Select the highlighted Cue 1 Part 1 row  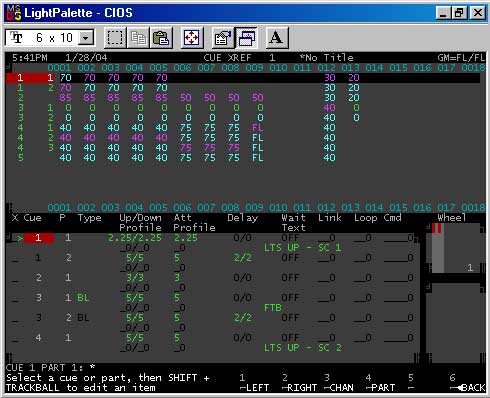243,78
